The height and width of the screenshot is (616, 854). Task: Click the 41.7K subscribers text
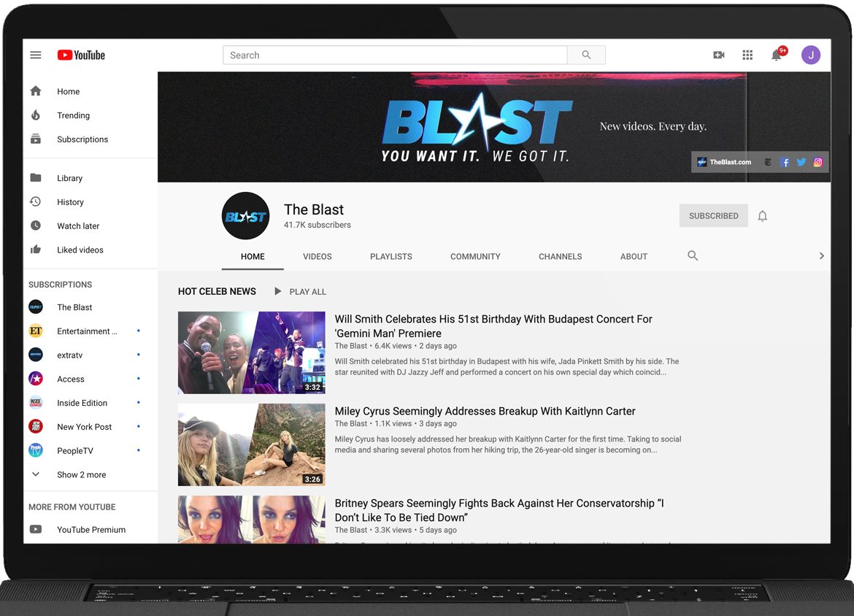coord(318,225)
